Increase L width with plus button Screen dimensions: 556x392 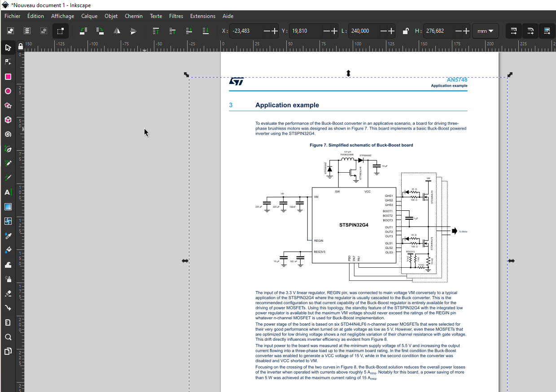(391, 31)
